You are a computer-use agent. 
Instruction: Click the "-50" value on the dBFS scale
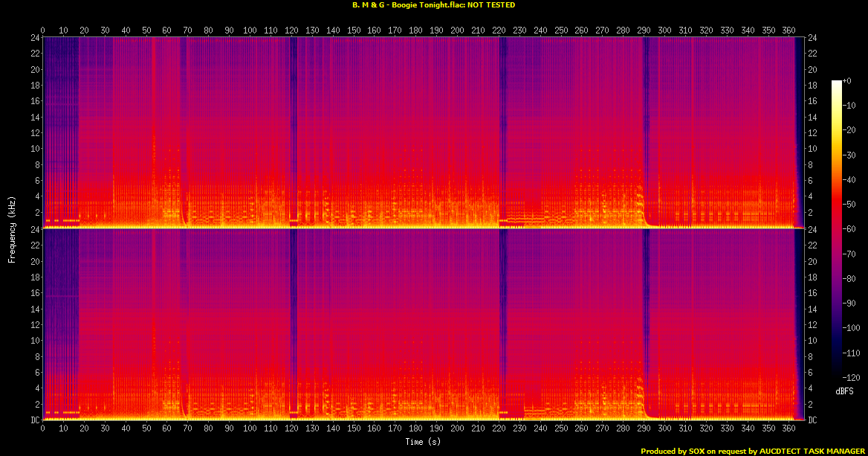[849, 205]
